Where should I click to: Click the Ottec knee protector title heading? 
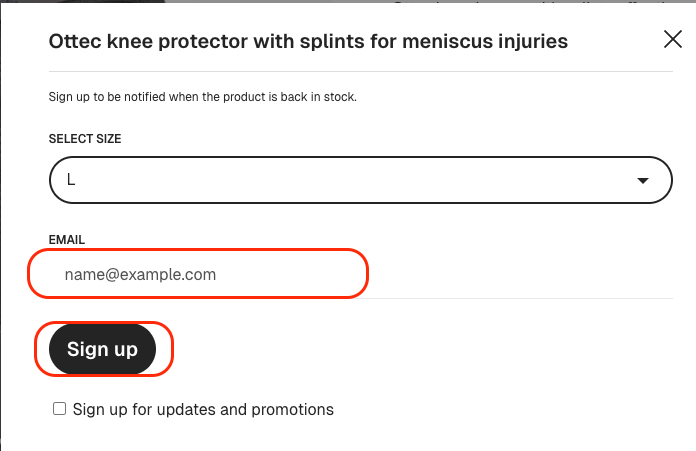(308, 41)
